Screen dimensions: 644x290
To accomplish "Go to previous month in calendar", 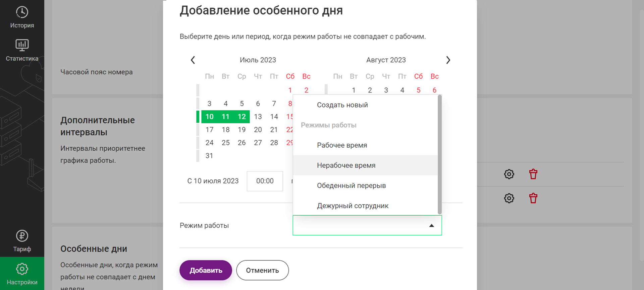I will [193, 60].
